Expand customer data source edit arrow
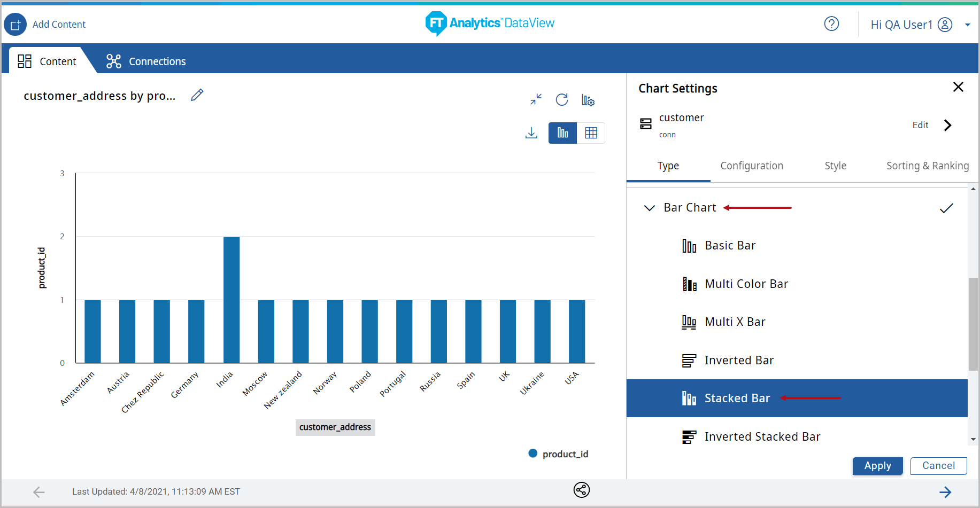This screenshot has height=508, width=980. pos(947,125)
